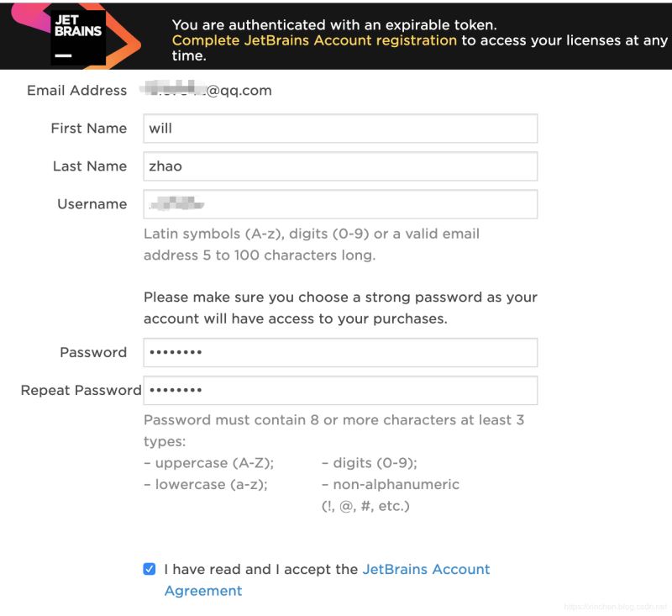Click the JetBrains logo
The image size is (672, 616).
click(78, 35)
